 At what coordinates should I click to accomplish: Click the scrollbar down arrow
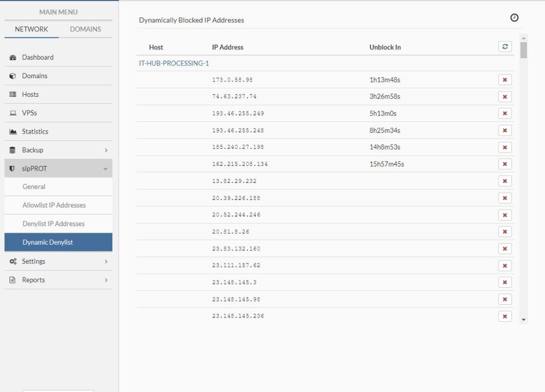tap(524, 320)
